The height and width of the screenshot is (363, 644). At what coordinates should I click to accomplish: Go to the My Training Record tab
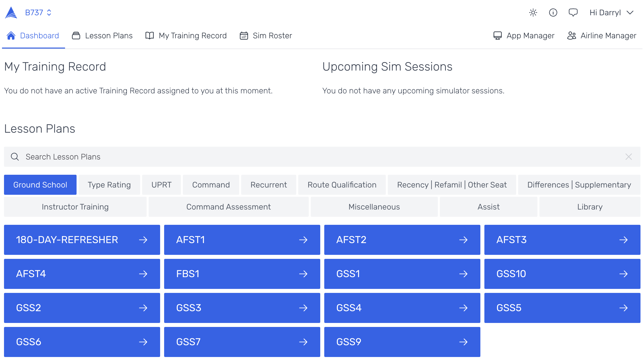[x=186, y=36]
